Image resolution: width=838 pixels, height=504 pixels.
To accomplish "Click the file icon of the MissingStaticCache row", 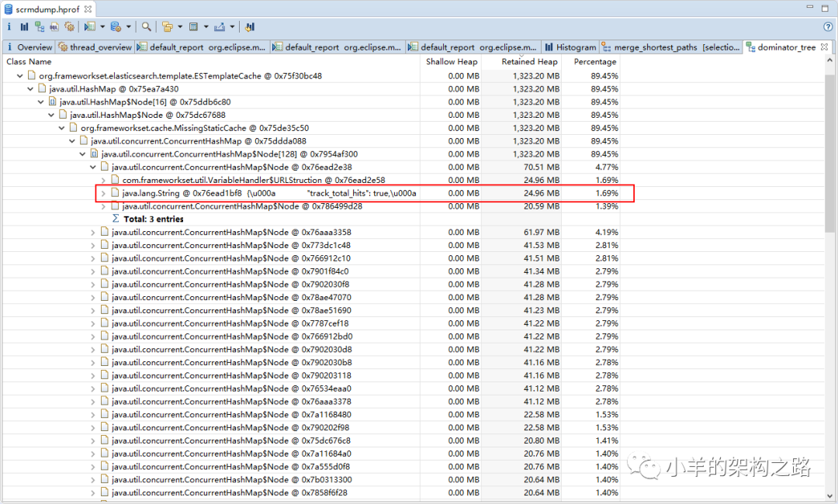I will [73, 128].
